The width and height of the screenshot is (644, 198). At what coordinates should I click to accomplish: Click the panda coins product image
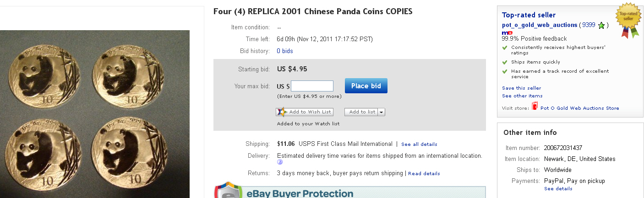coord(95,114)
